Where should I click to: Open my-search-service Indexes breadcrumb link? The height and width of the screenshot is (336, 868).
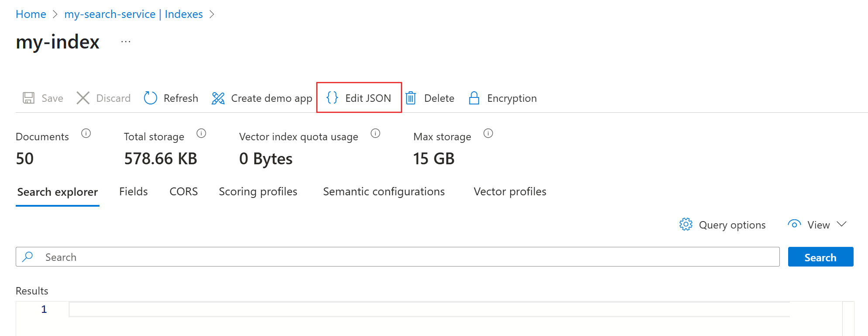[x=134, y=14]
